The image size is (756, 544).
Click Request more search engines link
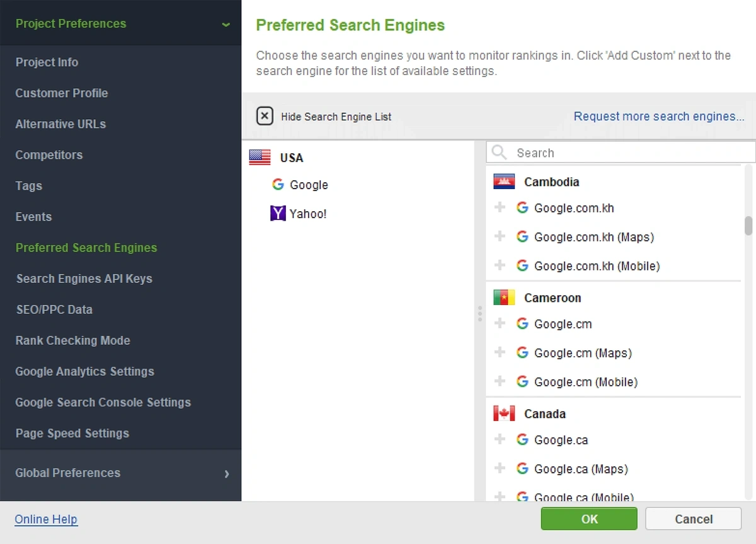[659, 117]
